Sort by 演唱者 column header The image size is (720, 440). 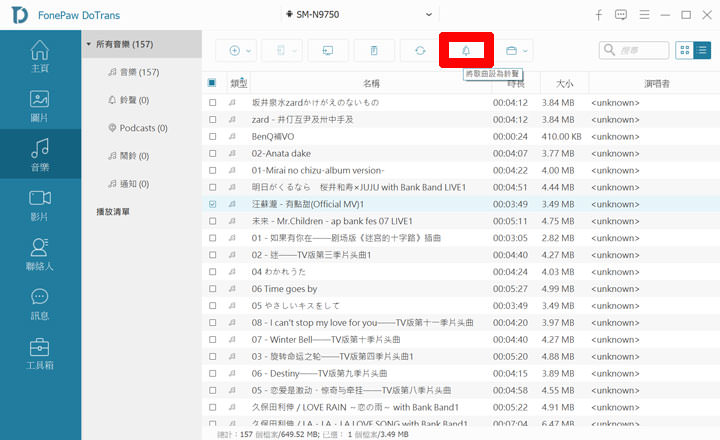(657, 83)
